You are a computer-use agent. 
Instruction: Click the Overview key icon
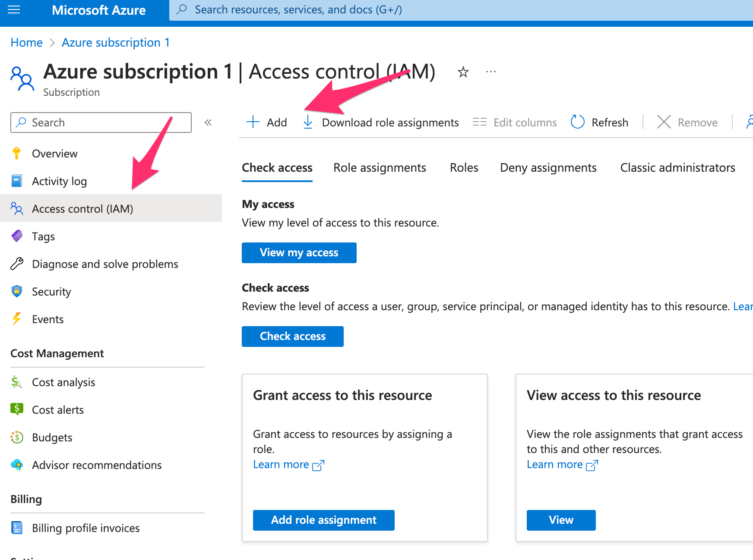(17, 153)
